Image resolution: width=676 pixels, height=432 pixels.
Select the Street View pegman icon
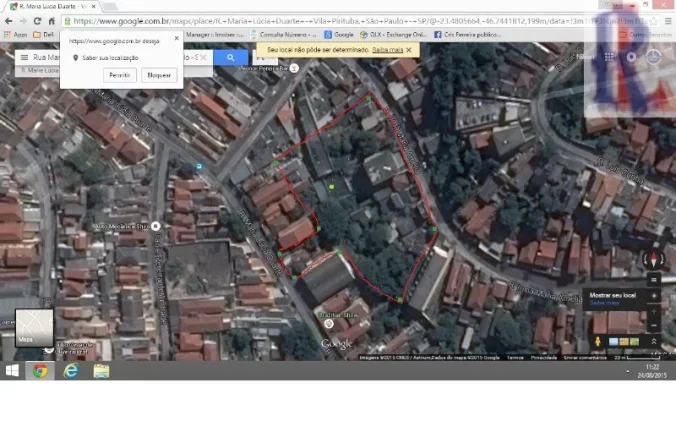pos(598,341)
